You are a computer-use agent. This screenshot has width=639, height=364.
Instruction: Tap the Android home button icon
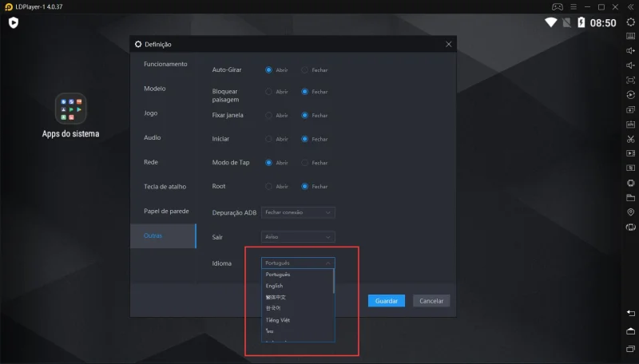630,330
